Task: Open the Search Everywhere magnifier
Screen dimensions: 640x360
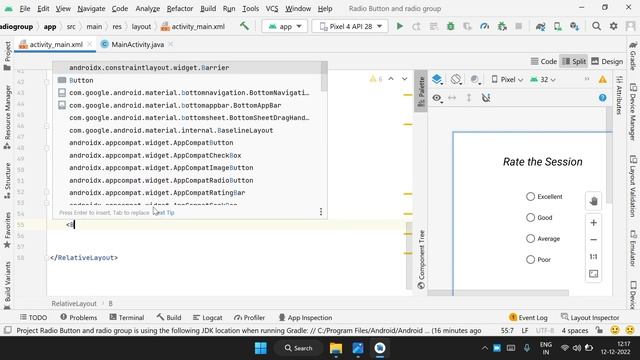Action: [596, 26]
